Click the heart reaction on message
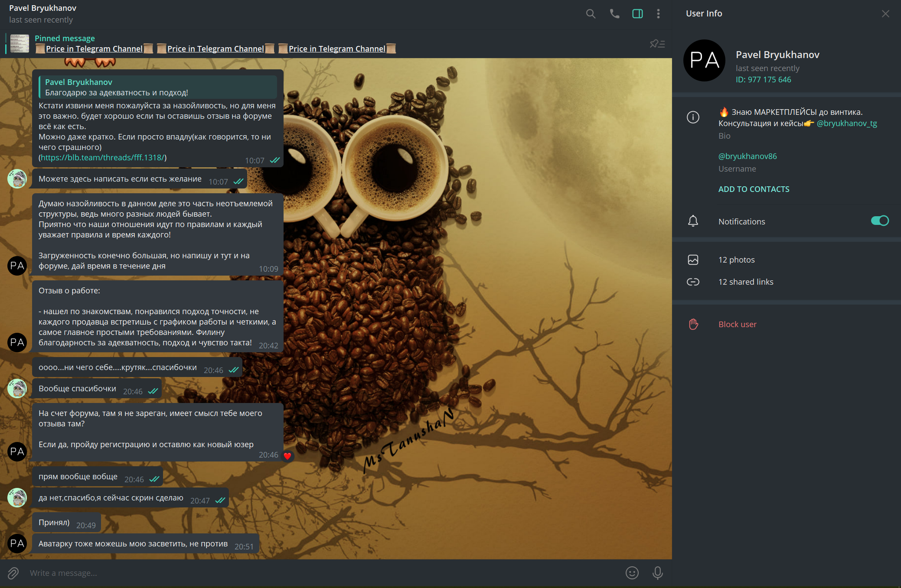 287,456
